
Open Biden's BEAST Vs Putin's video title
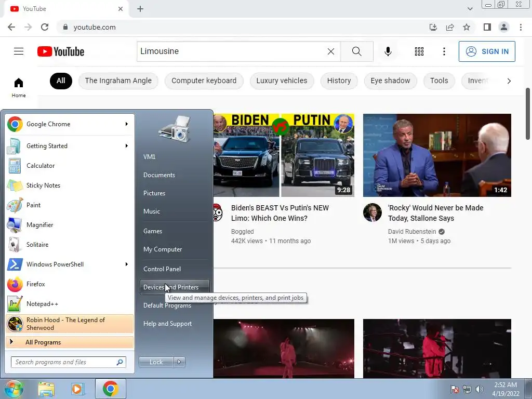[280, 213]
